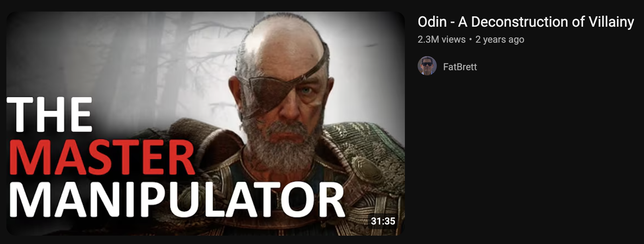Click Odin's visible uncovered eye in the thumbnail

[306, 91]
